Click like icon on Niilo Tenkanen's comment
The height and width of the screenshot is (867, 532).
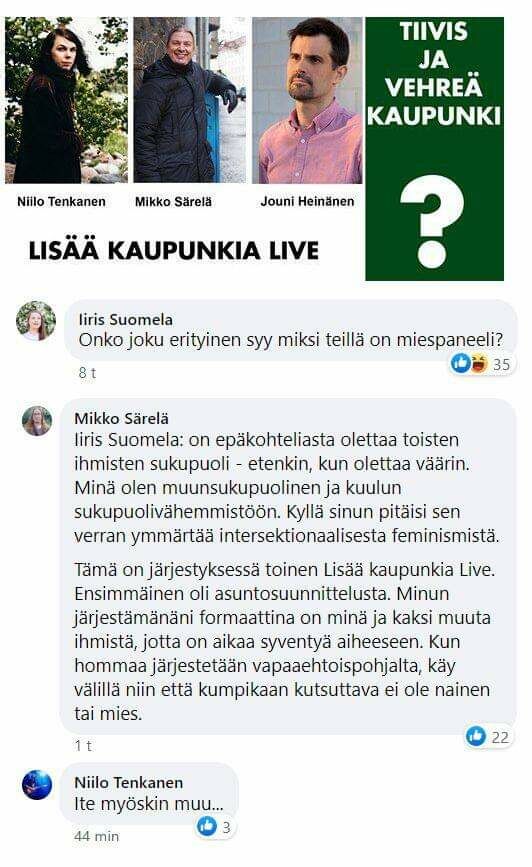point(207,826)
